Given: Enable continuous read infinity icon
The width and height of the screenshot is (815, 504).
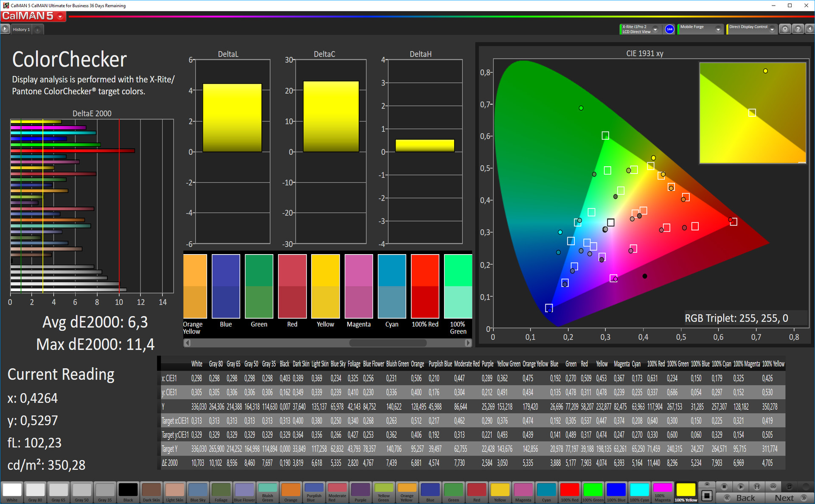Looking at the screenshot, I should [773, 486].
